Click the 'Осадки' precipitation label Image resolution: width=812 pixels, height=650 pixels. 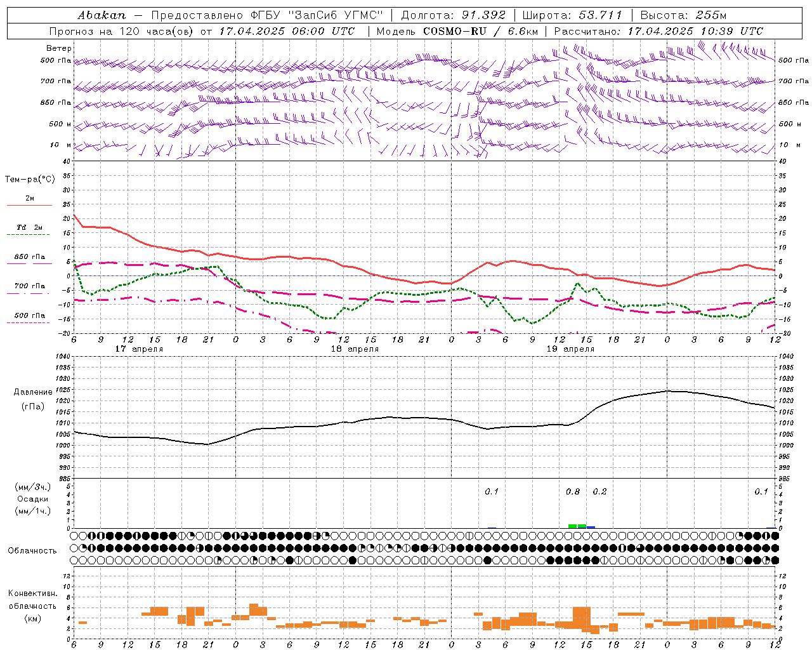[33, 499]
